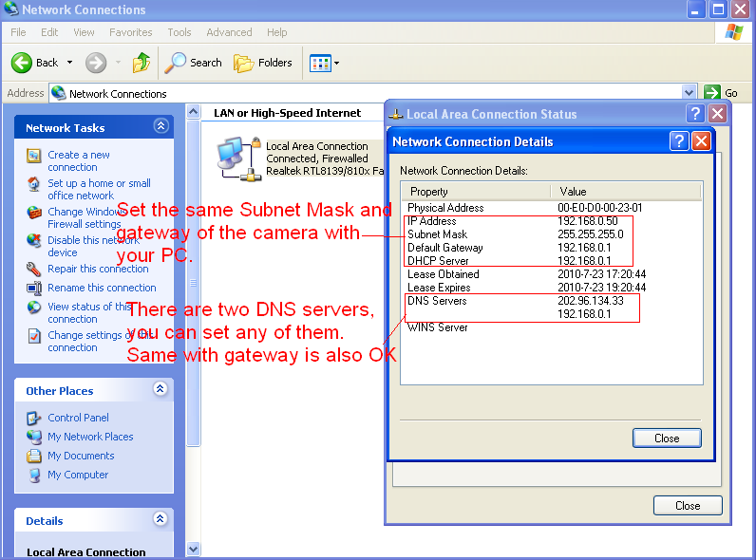Open the Advanced menu
The width and height of the screenshot is (756, 560).
point(229,32)
